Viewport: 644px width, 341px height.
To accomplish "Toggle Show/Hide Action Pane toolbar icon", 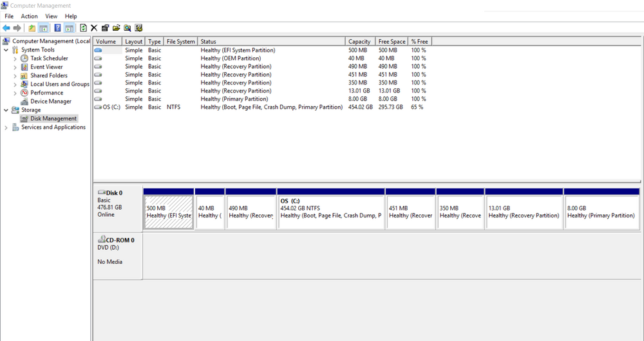I will (69, 28).
